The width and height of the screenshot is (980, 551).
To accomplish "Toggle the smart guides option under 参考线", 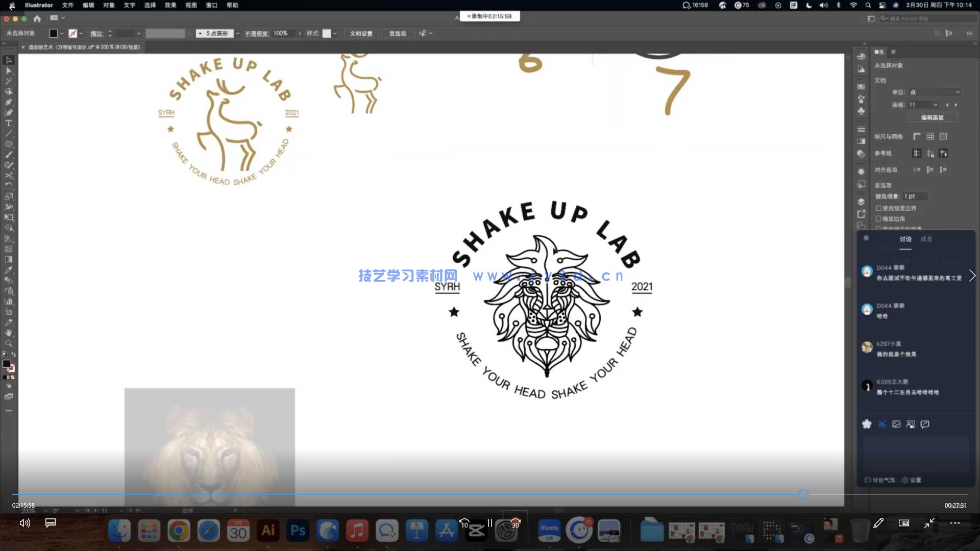I will click(x=944, y=153).
